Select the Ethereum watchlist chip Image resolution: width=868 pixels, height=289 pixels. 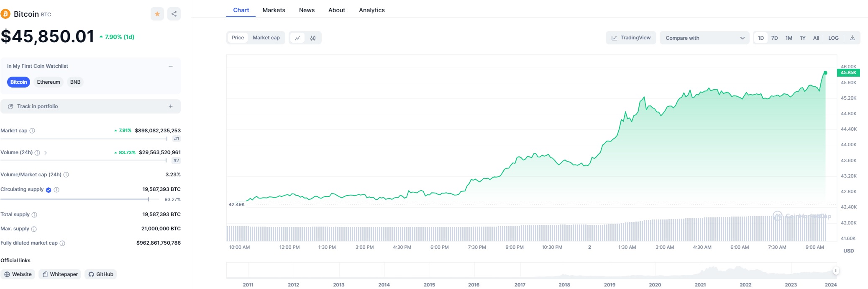pos(49,82)
